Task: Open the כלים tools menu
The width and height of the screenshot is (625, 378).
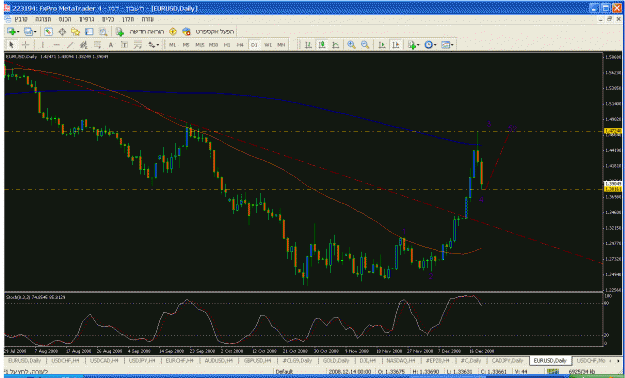Action: [108, 19]
